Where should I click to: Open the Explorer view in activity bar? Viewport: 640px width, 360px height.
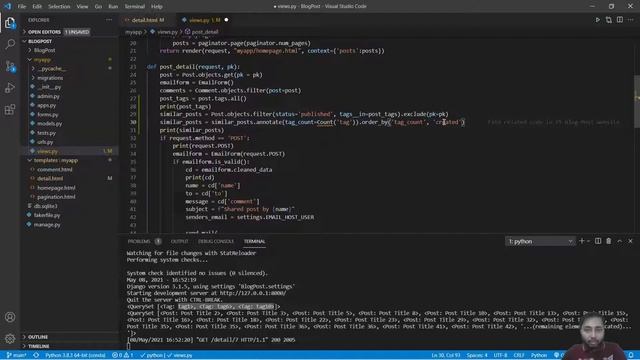(x=10, y=23)
